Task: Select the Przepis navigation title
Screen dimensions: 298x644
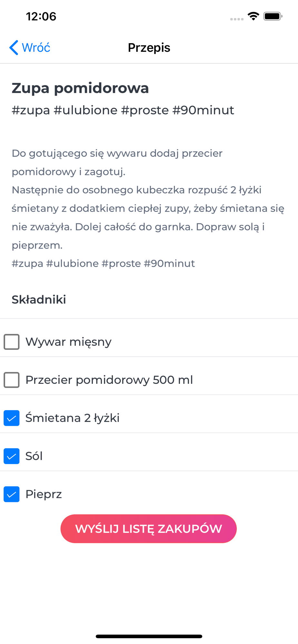Action: pos(149,48)
